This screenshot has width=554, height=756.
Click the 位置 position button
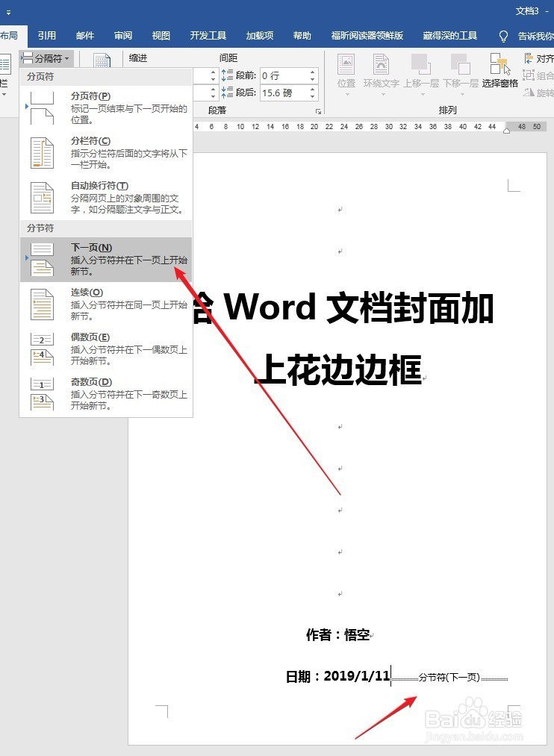[346, 74]
